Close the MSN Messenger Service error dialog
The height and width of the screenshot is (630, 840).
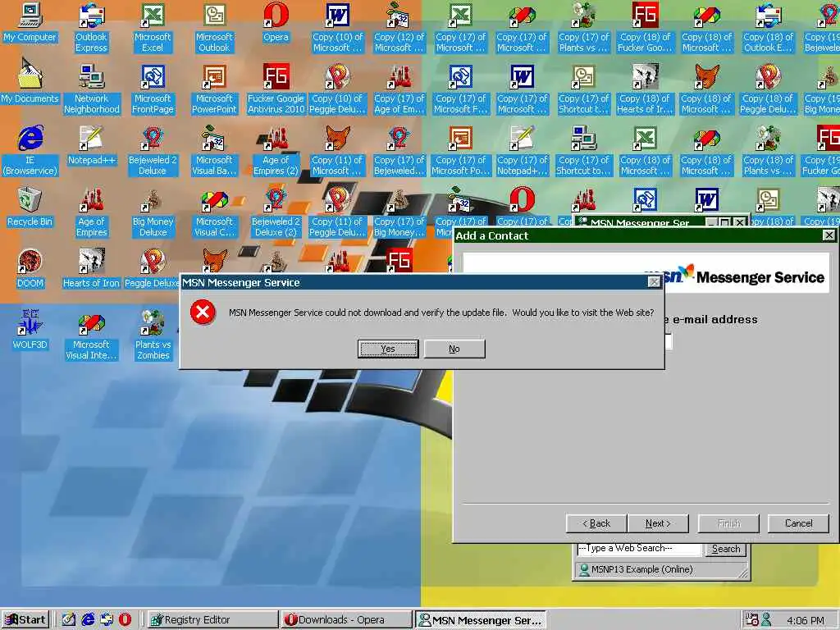click(654, 282)
